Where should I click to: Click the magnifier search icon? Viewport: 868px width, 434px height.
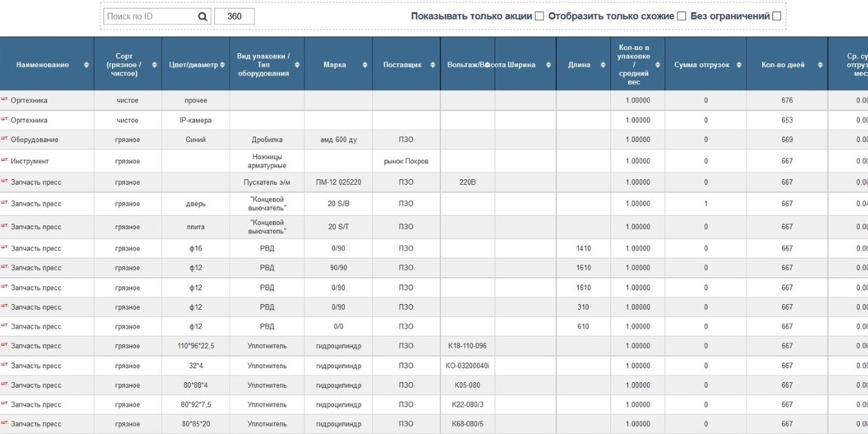point(202,17)
